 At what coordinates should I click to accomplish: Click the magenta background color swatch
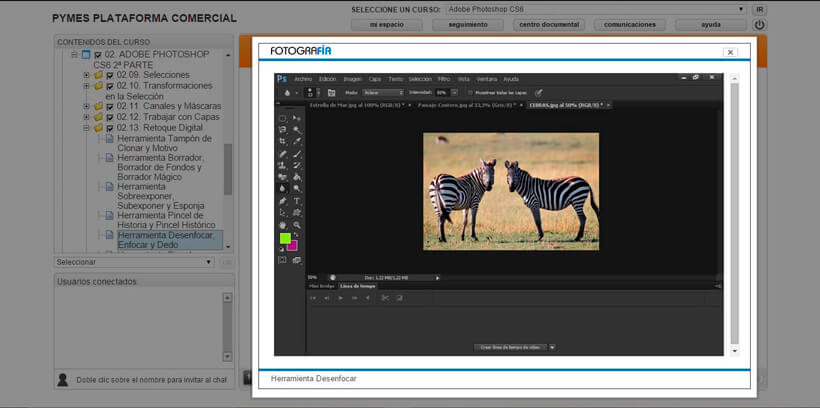293,246
